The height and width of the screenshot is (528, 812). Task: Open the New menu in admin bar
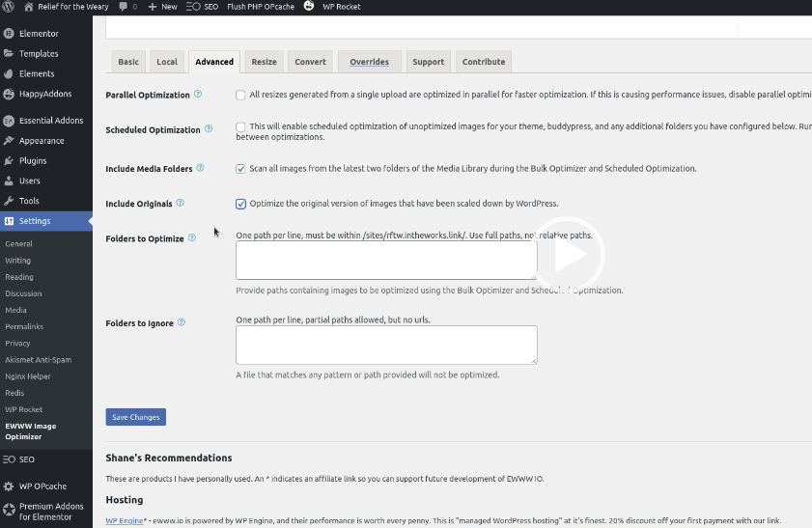[x=162, y=7]
